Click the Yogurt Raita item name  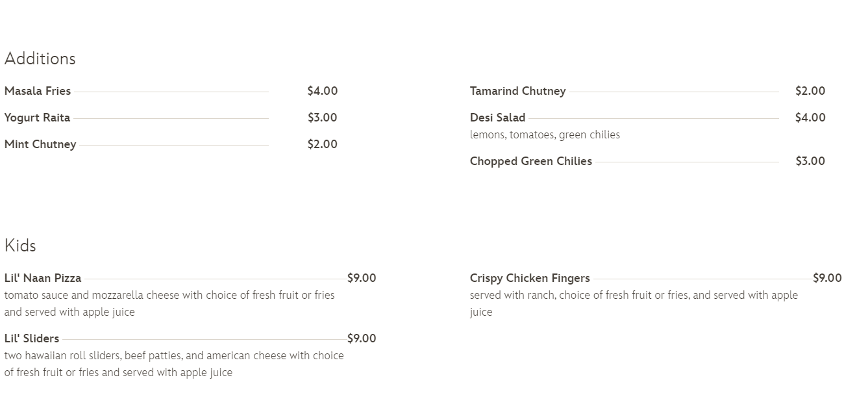pos(37,118)
